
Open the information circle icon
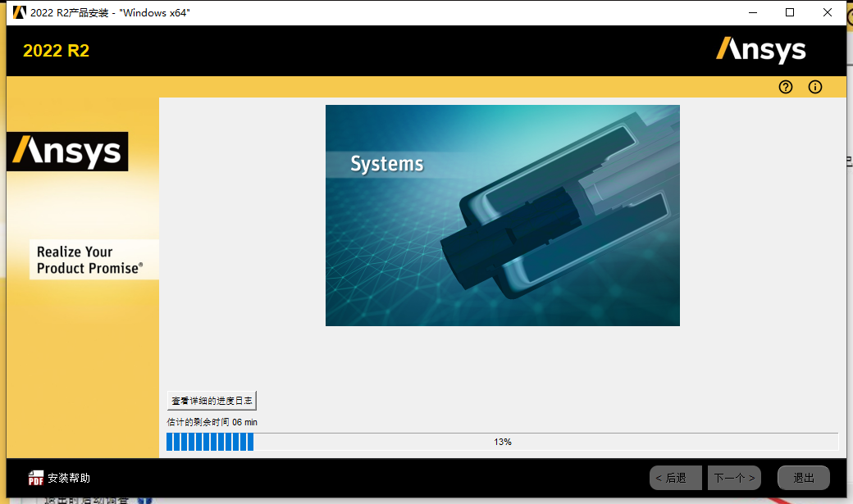click(814, 87)
